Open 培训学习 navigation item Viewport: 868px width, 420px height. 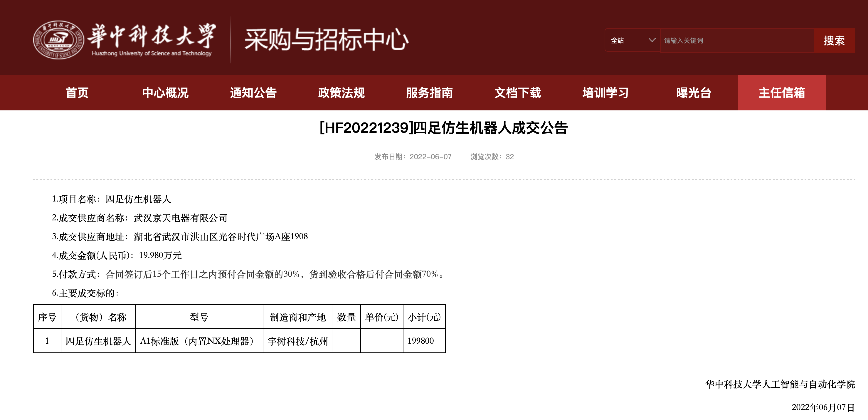pyautogui.click(x=605, y=93)
